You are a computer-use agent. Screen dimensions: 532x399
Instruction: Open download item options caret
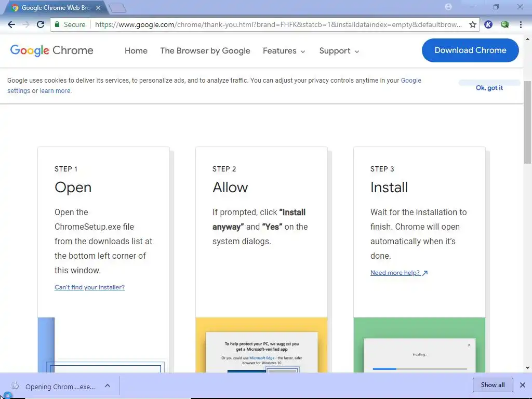(x=108, y=385)
